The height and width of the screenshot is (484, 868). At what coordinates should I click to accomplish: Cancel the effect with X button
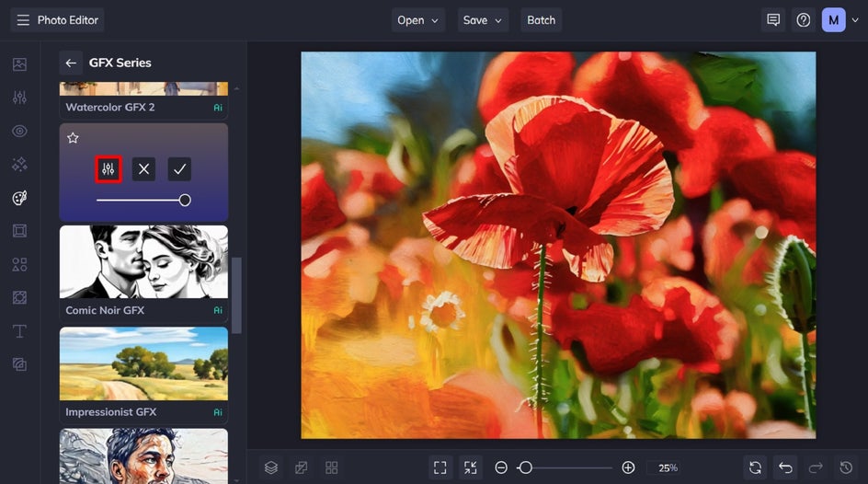(x=144, y=169)
